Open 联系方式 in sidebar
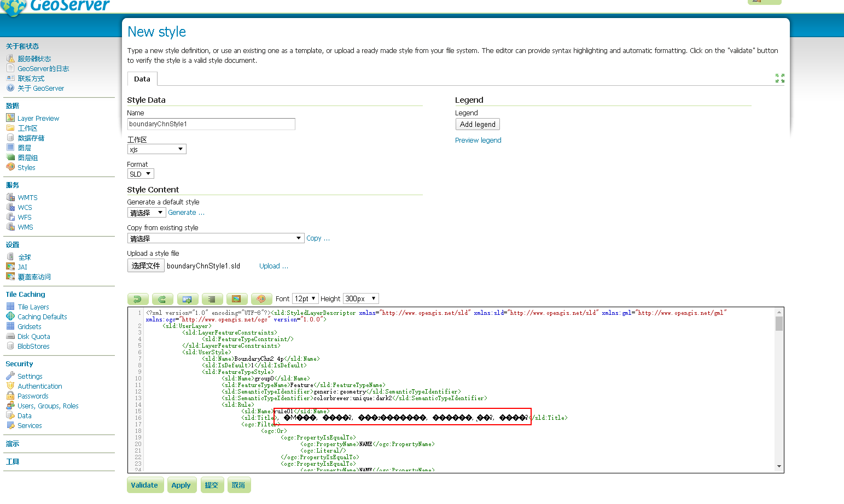The height and width of the screenshot is (504, 844). (31, 78)
